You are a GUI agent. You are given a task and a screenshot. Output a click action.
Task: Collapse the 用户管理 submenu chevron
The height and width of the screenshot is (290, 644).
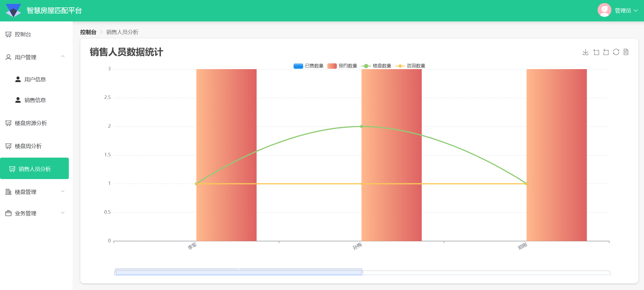(x=63, y=56)
